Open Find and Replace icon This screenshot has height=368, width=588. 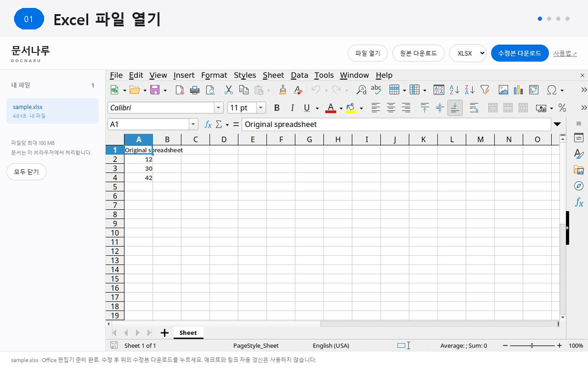[361, 90]
